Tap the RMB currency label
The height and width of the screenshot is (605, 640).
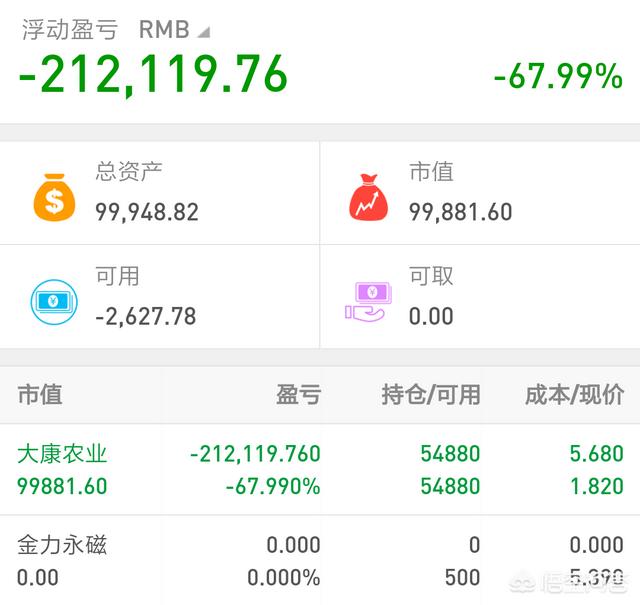point(164,30)
